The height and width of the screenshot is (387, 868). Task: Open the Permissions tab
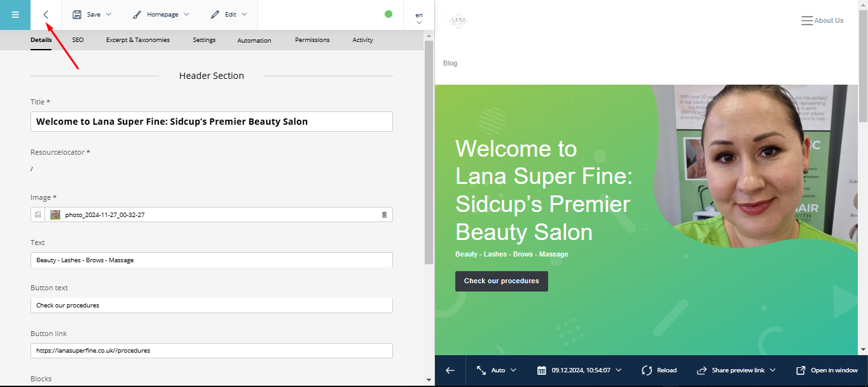[312, 40]
